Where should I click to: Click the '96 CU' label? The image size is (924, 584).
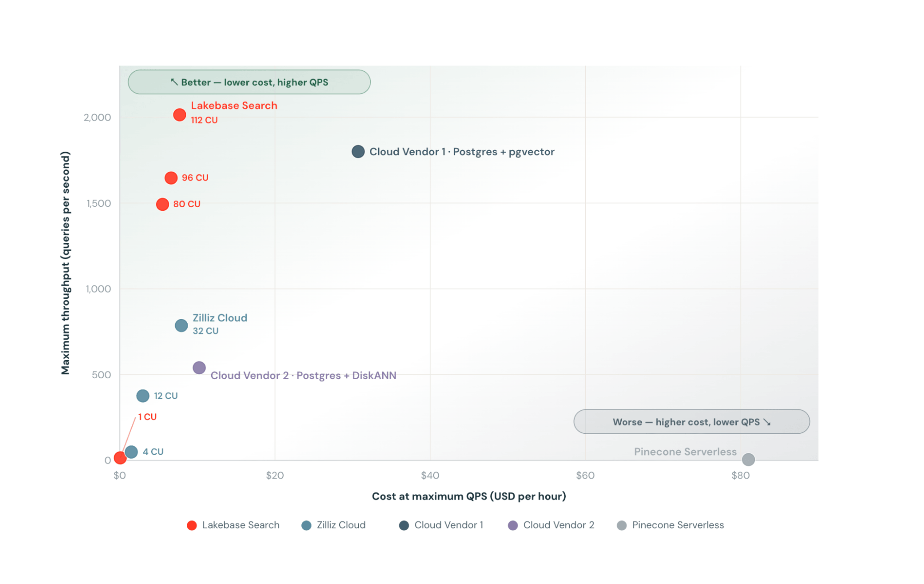(x=195, y=178)
